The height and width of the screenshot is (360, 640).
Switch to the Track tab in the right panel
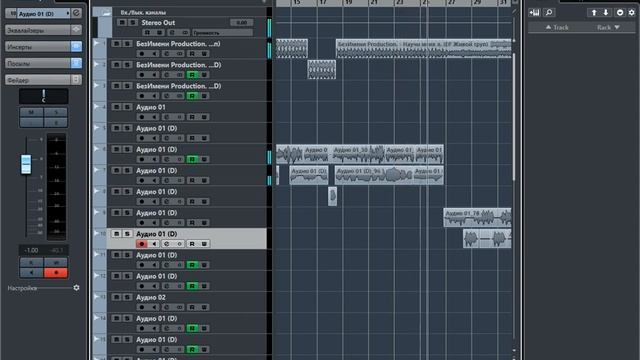[x=557, y=27]
